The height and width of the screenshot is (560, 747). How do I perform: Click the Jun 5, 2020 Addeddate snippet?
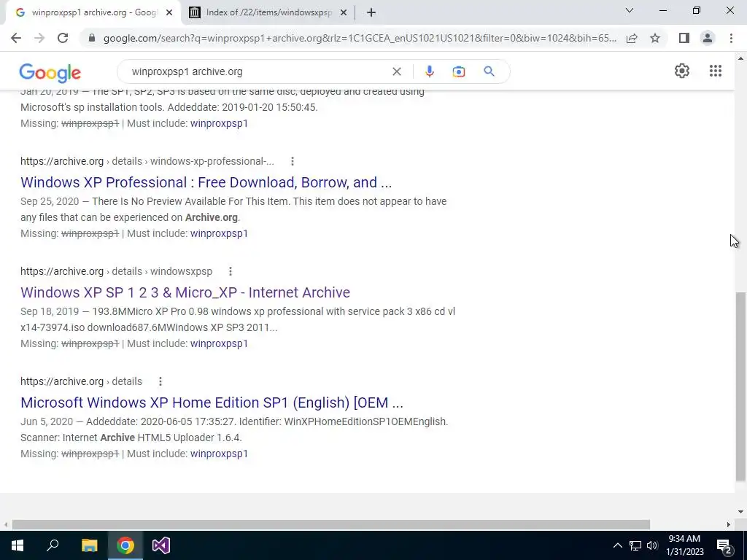(234, 429)
